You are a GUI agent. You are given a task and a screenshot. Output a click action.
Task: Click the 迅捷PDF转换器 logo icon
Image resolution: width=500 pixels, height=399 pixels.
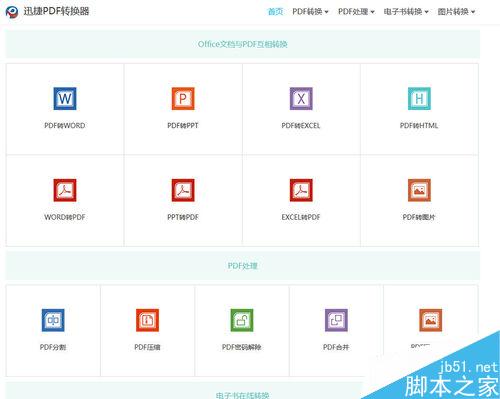pyautogui.click(x=12, y=12)
